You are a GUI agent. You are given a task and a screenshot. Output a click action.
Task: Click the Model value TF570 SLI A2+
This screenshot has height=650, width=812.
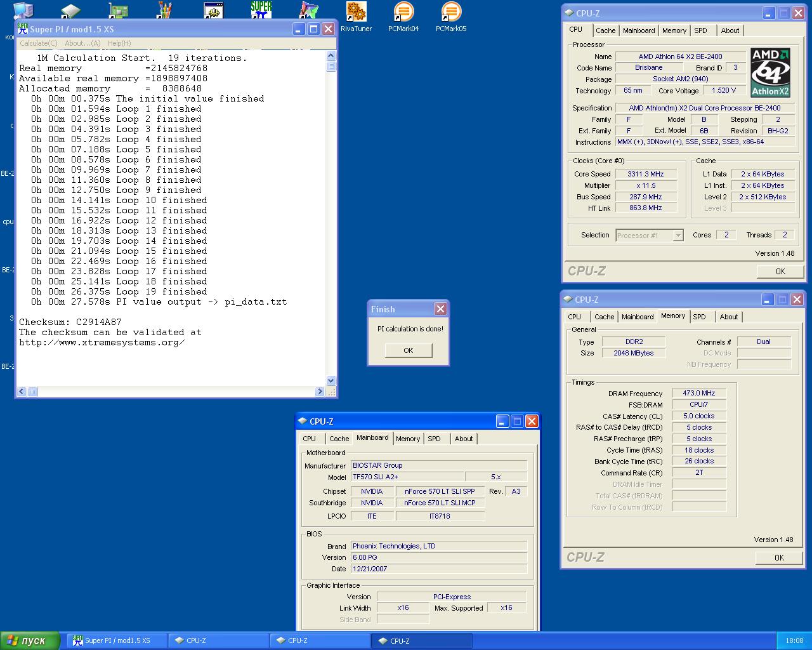(x=407, y=477)
